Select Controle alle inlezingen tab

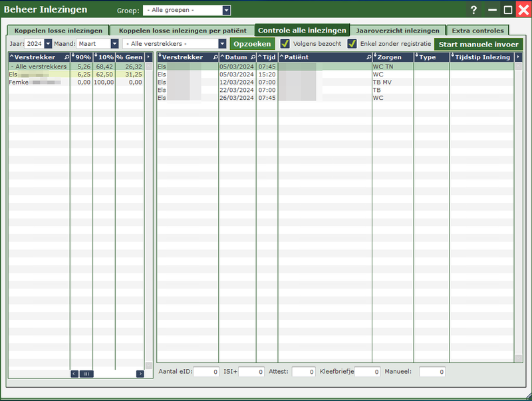tap(302, 30)
